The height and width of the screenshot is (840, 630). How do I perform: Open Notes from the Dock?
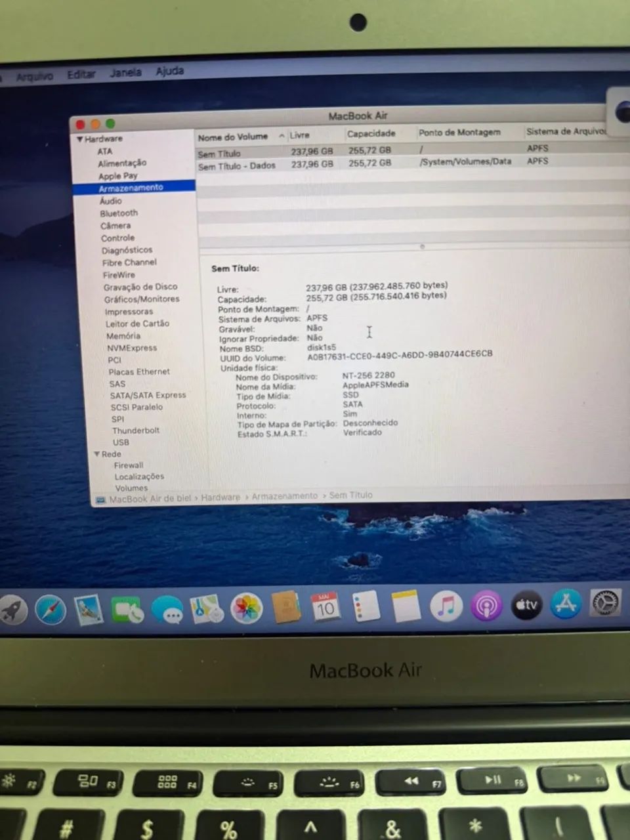pos(406,606)
